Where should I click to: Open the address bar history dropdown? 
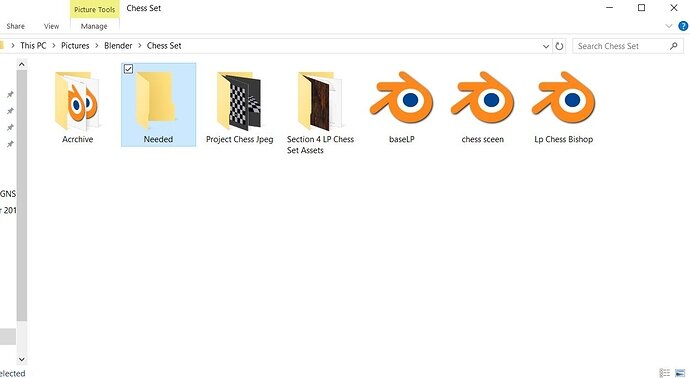tap(546, 46)
